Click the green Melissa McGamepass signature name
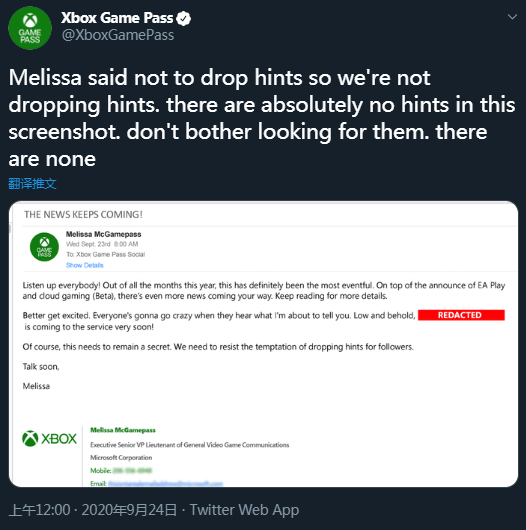Screen dimensions: 526x530 point(123,430)
